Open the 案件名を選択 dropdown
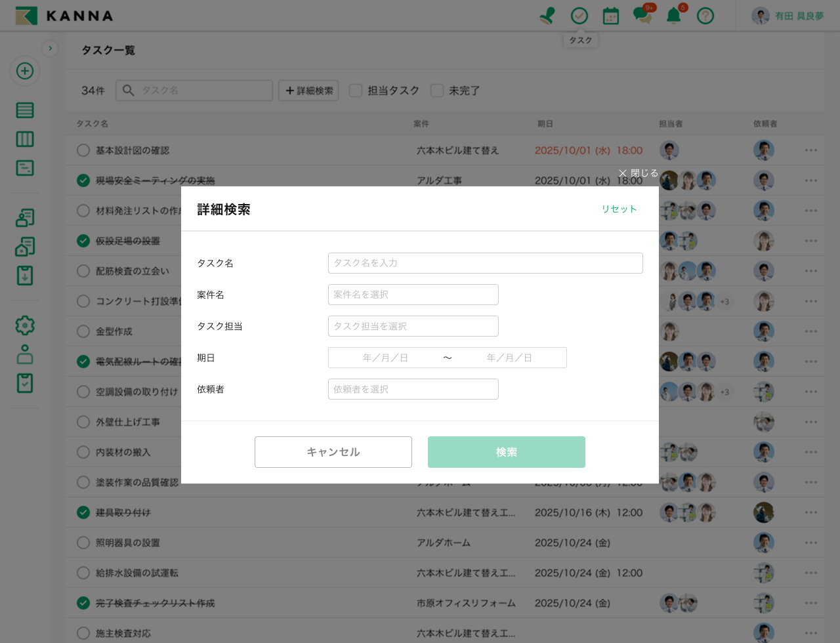The image size is (840, 643). [413, 295]
